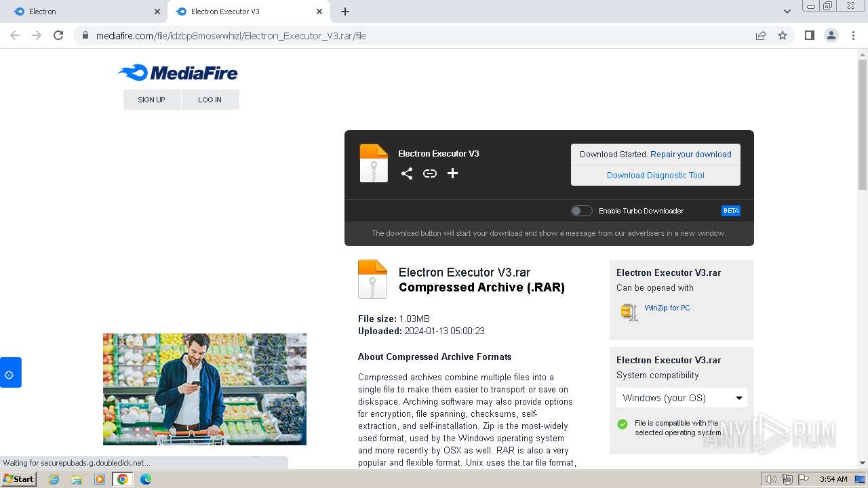This screenshot has width=868, height=488.
Task: Click the File size 1.03MB text
Action: pos(394,319)
